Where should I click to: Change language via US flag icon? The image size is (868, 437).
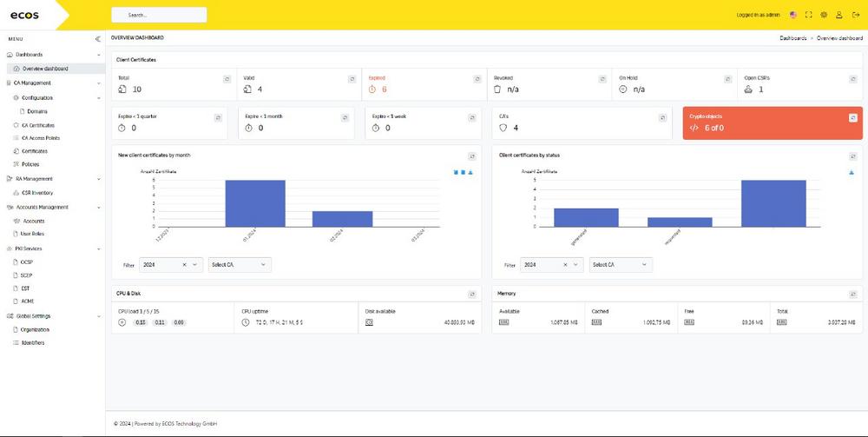[x=793, y=15]
